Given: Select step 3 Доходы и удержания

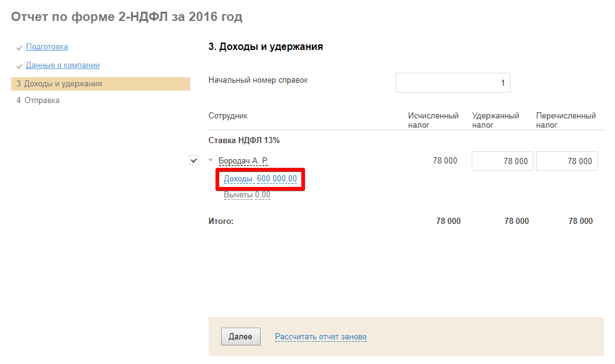Looking at the screenshot, I should click(59, 84).
